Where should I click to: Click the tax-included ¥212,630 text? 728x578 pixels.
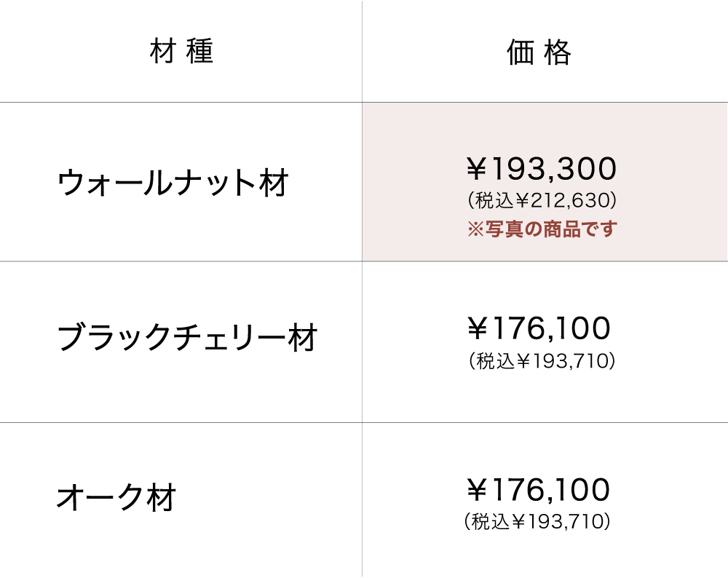(540, 199)
